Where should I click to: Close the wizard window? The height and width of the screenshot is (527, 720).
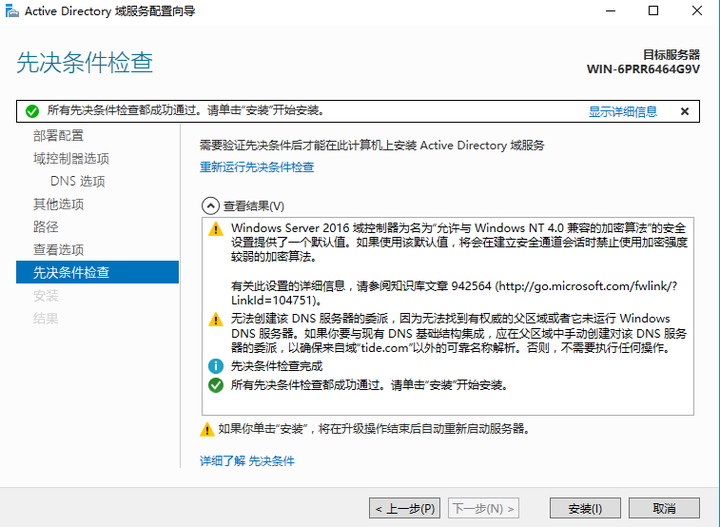click(697, 11)
